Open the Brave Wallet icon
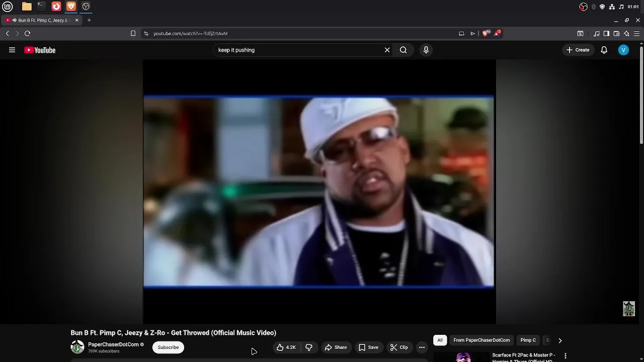The image size is (644, 362). pos(616,34)
